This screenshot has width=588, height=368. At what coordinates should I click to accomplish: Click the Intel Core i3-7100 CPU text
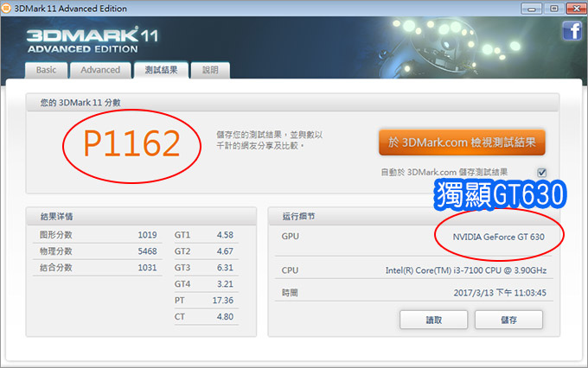(466, 270)
